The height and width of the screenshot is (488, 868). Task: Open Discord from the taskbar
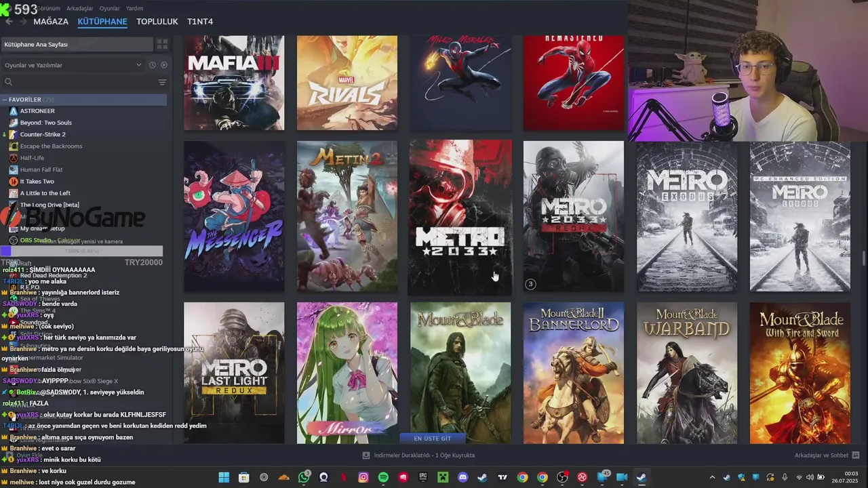pos(463,478)
